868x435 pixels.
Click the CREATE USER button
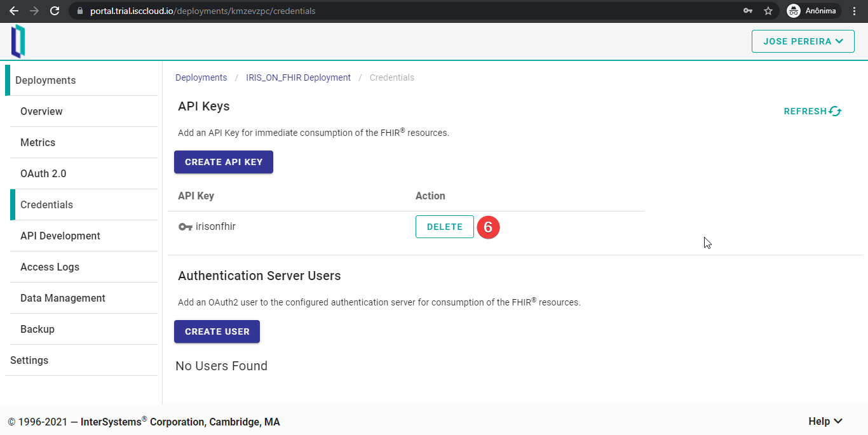217,331
